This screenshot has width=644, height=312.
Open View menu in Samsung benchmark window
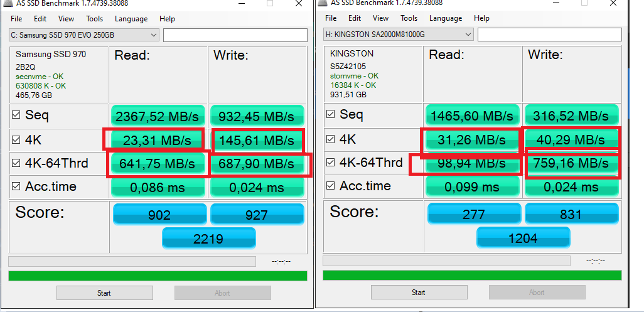66,19
